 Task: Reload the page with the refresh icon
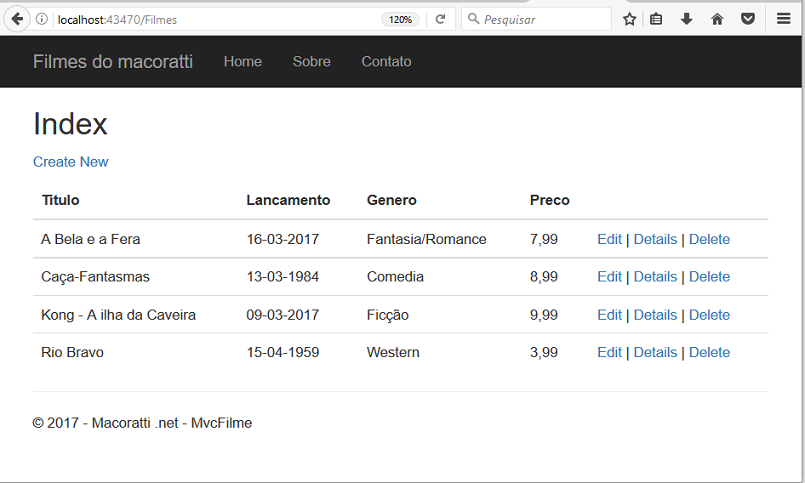pyautogui.click(x=440, y=20)
